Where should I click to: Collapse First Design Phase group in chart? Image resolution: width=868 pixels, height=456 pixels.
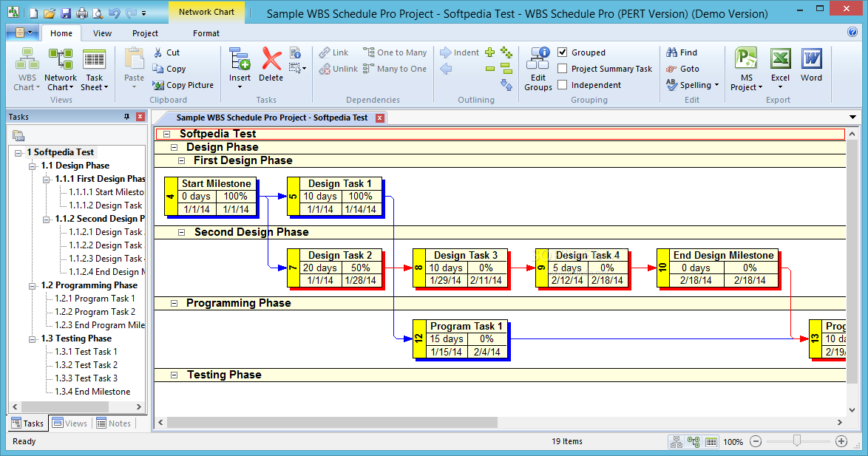[181, 160]
